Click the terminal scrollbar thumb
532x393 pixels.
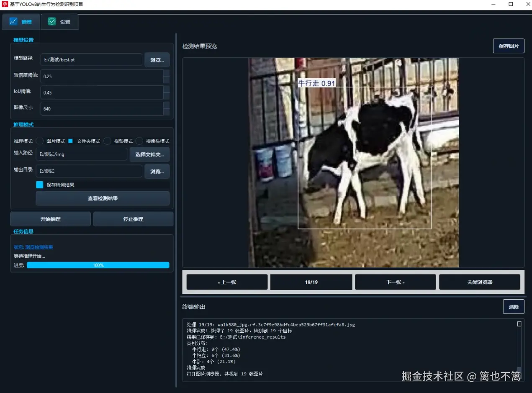[519, 373]
